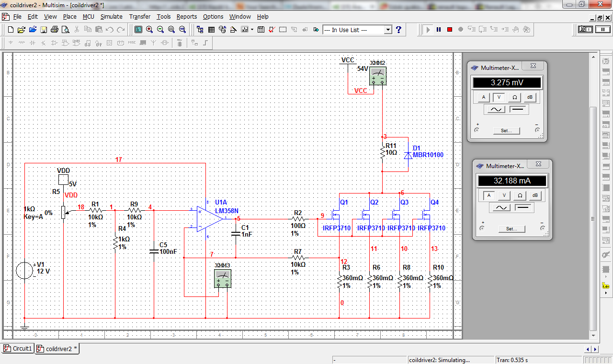Viewport: 613px width, 364px height.
Task: Click Set button on bottom multimeter
Action: (x=512, y=228)
